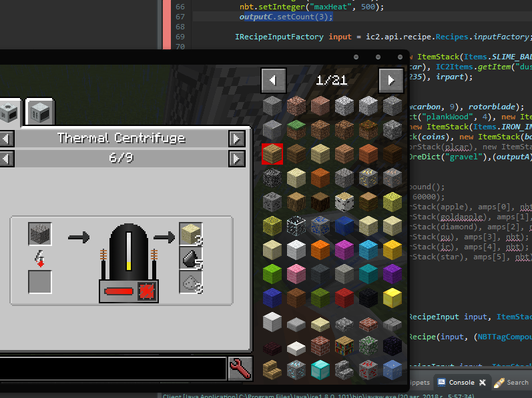Click the red energy bar on centrifuge
This screenshot has height=398, width=532.
click(118, 291)
